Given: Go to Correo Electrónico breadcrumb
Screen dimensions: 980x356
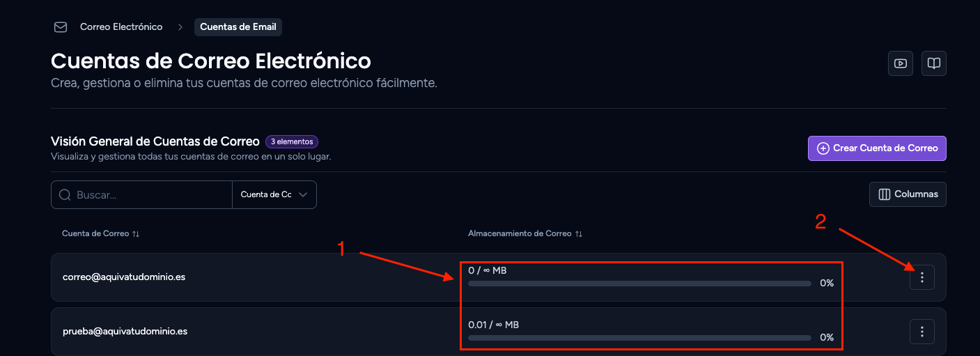Looking at the screenshot, I should pos(121,27).
